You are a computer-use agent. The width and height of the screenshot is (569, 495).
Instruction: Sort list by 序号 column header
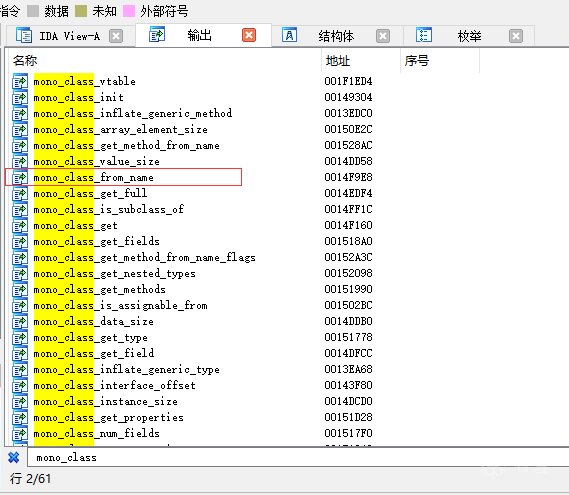pyautogui.click(x=440, y=61)
